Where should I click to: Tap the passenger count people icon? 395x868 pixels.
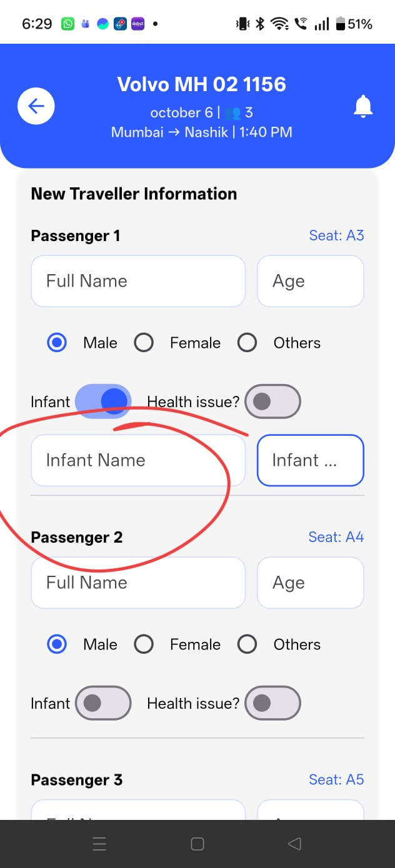[233, 113]
